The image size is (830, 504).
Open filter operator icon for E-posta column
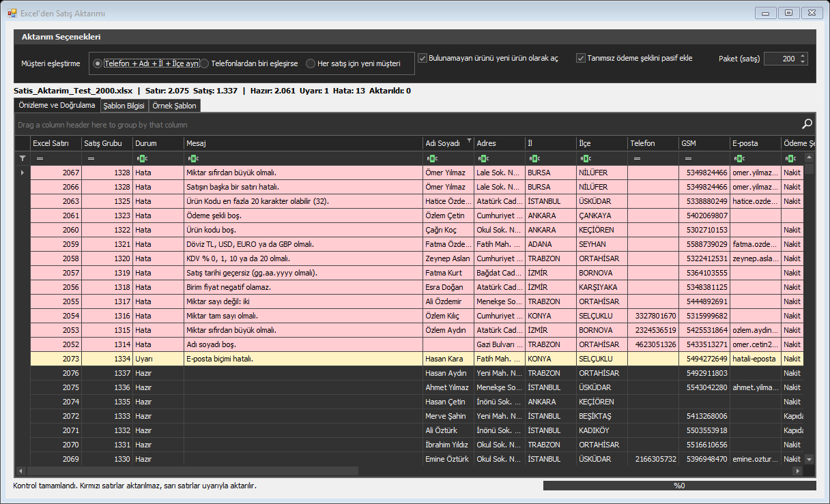pos(739,158)
